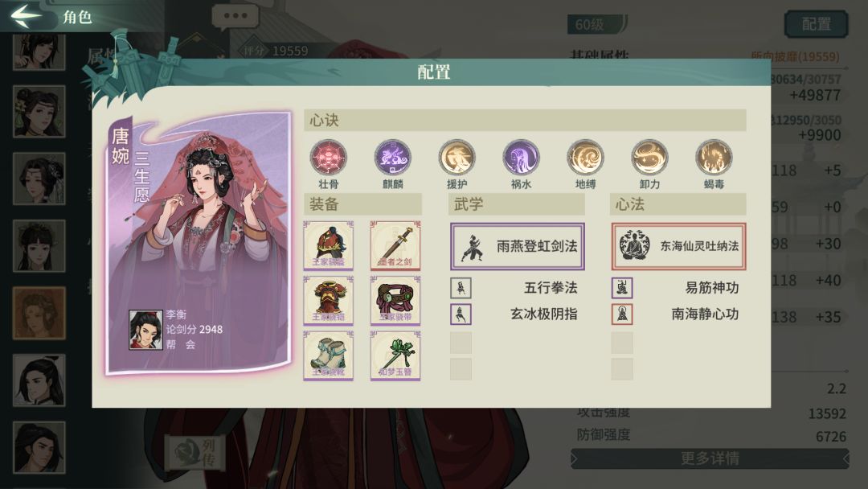Open the chat bubble with three dots
The height and width of the screenshot is (489, 868).
(235, 17)
